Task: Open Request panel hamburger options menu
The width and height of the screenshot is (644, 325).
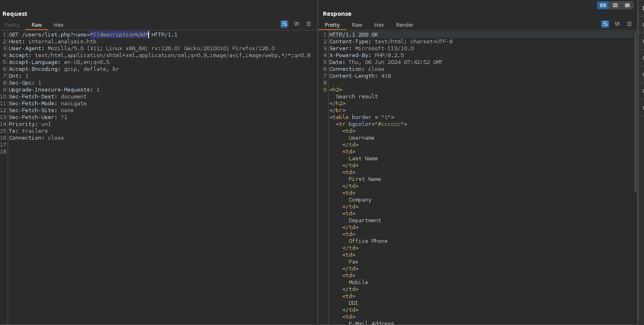Action: (309, 24)
